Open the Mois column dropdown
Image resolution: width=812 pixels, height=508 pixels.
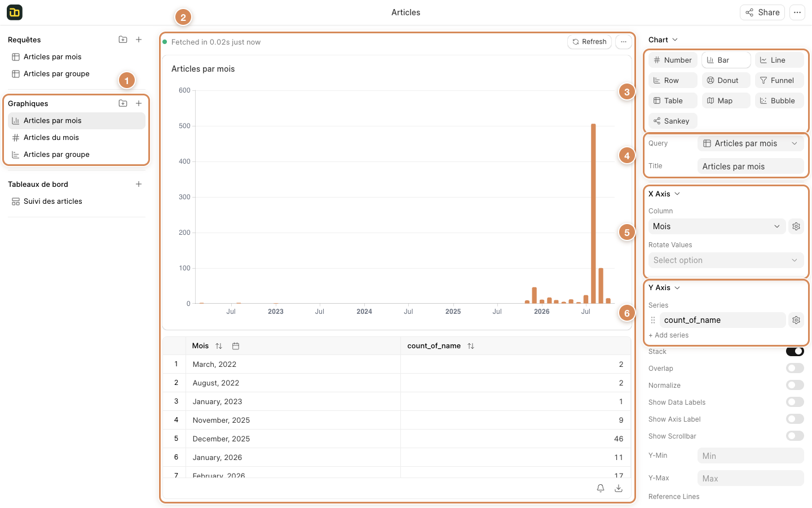click(x=717, y=226)
